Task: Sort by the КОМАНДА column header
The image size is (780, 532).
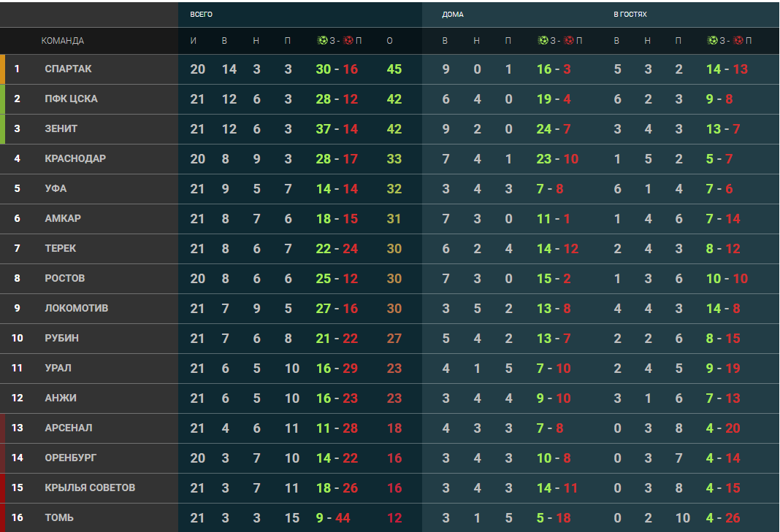Action: [x=63, y=41]
